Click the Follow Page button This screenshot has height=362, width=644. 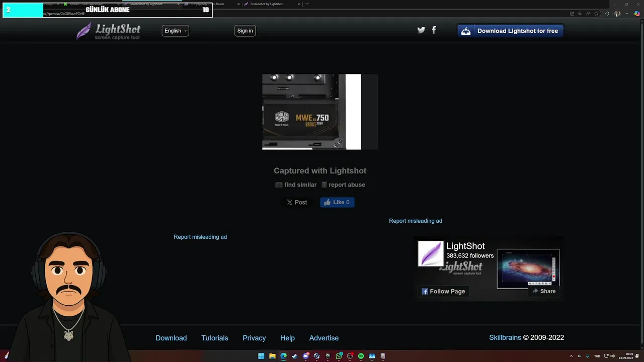443,291
